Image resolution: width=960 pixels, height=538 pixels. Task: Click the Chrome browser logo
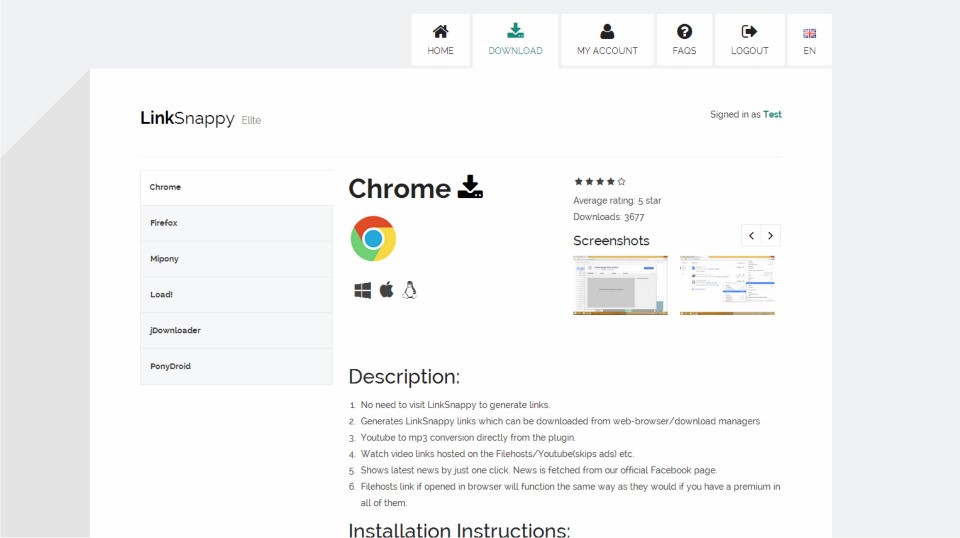point(373,239)
